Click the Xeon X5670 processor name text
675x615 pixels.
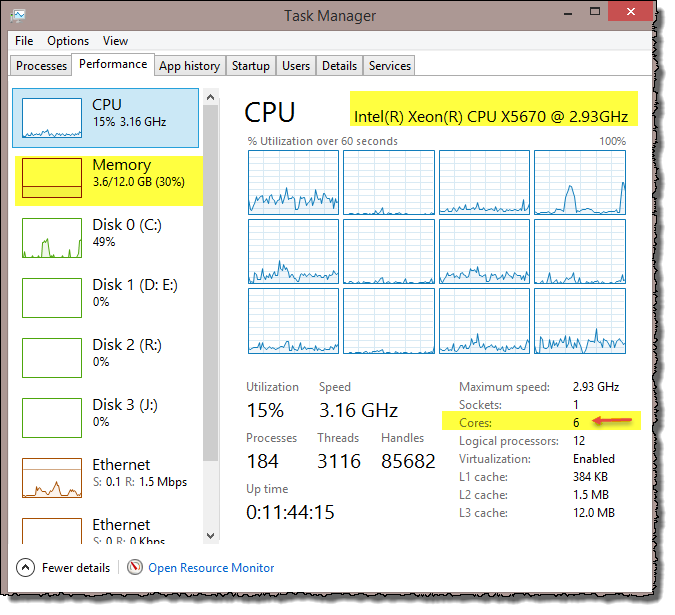tap(491, 117)
